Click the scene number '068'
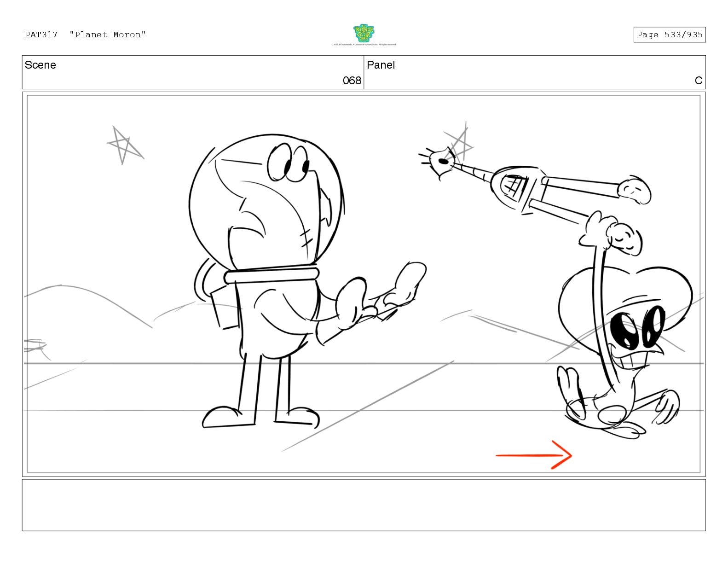 pos(352,81)
